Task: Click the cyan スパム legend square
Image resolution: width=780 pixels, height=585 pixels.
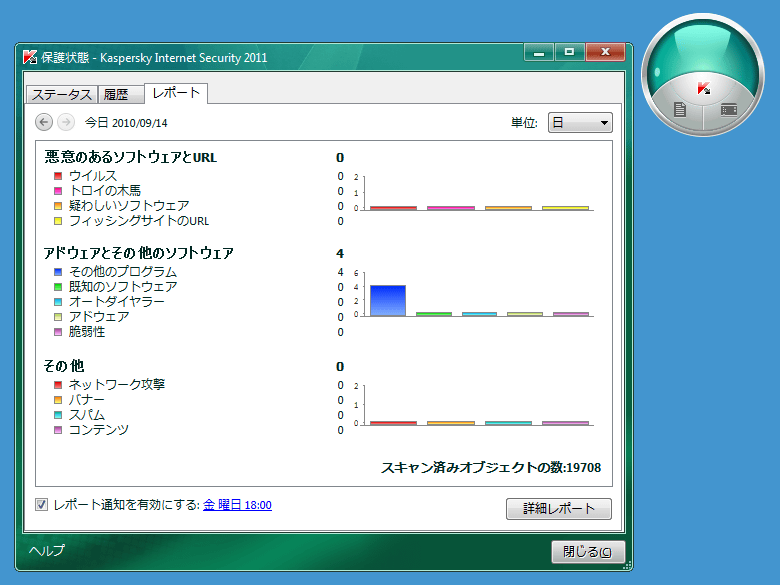Action: tap(58, 415)
